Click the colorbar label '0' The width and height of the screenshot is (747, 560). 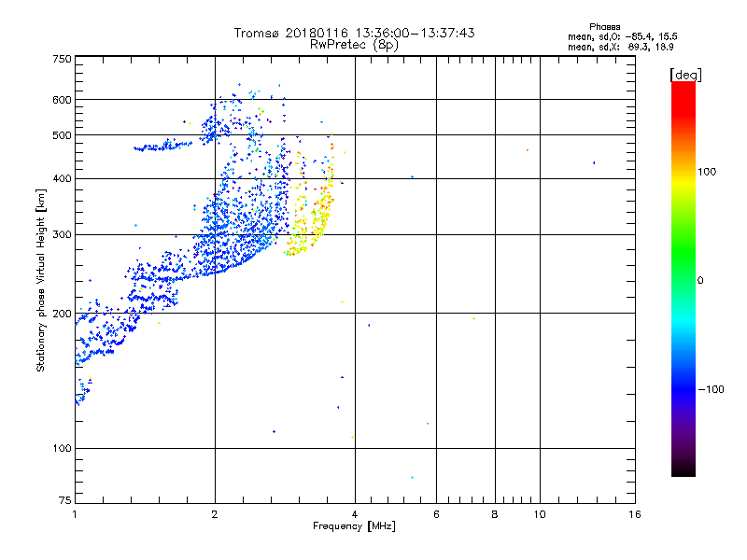pyautogui.click(x=700, y=281)
